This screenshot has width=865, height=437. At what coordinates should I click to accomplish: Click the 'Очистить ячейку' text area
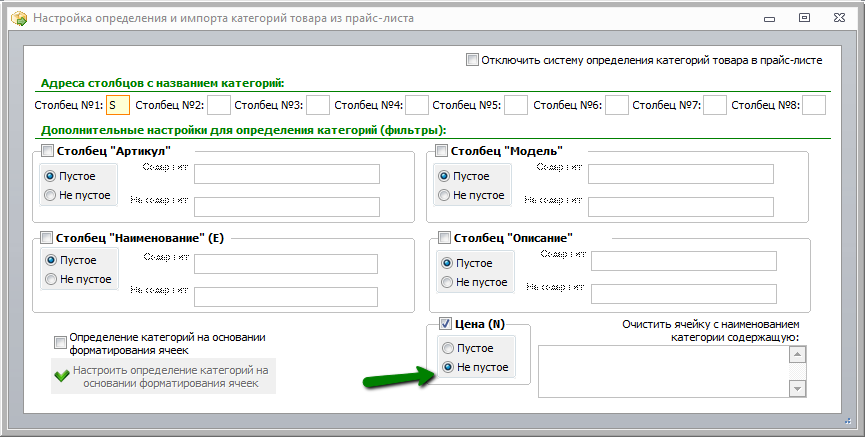click(x=664, y=371)
